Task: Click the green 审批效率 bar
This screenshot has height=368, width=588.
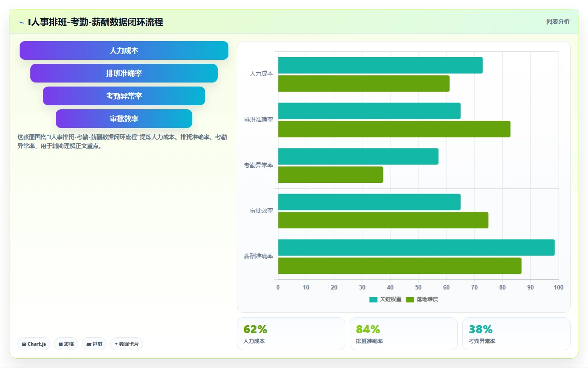Action: [x=383, y=220]
